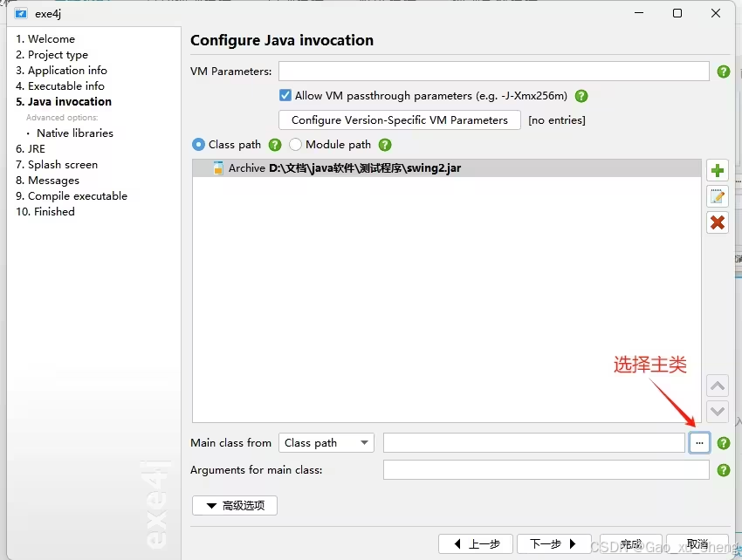Open Native libraries advanced option
742x560 pixels.
click(75, 133)
